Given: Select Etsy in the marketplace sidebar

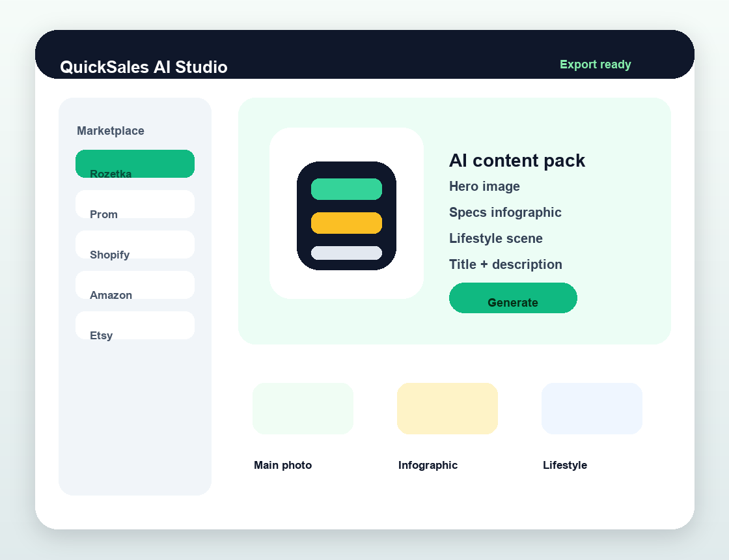Looking at the screenshot, I should [135, 326].
